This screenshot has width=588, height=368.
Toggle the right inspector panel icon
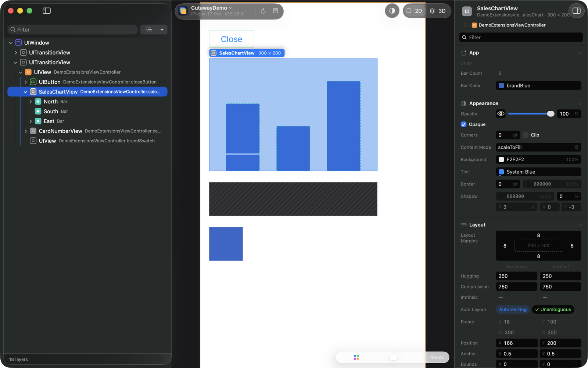click(576, 11)
